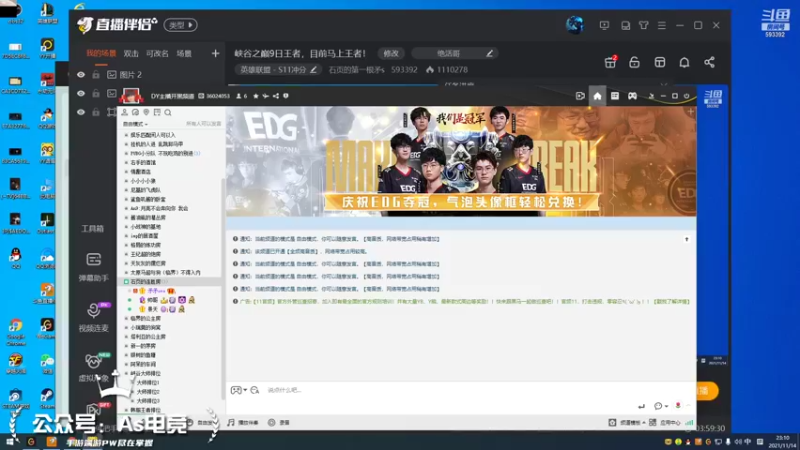This screenshot has width=800, height=450.
Task: Search channels with magnifier icon
Action: (167, 112)
